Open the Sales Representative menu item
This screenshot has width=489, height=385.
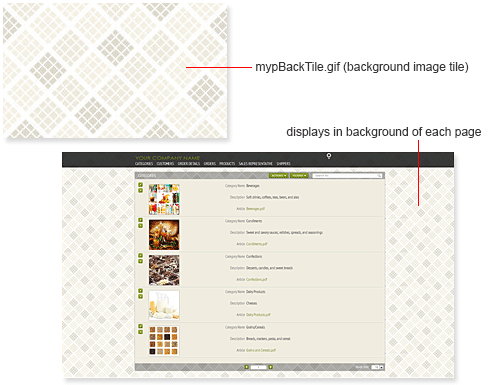pos(256,164)
